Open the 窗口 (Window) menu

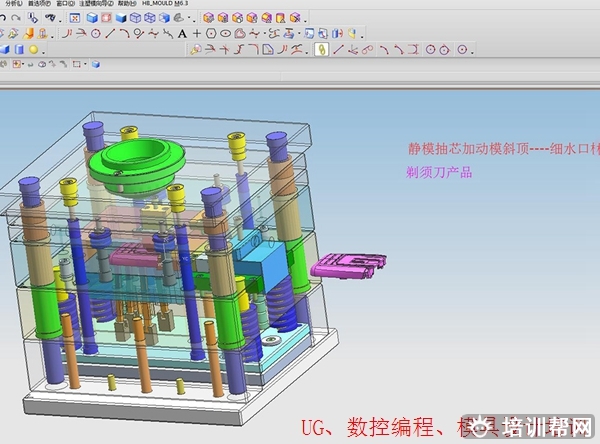[67, 4]
